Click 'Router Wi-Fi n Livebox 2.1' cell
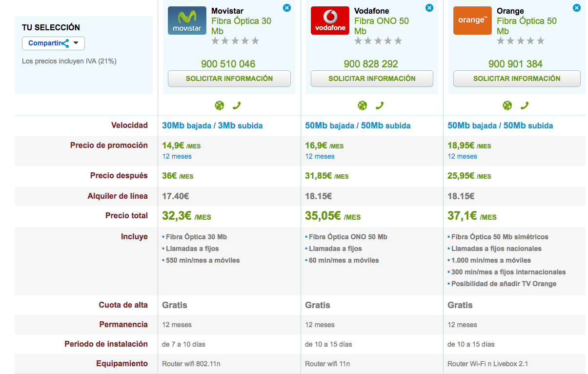This screenshot has width=588, height=374. (487, 364)
